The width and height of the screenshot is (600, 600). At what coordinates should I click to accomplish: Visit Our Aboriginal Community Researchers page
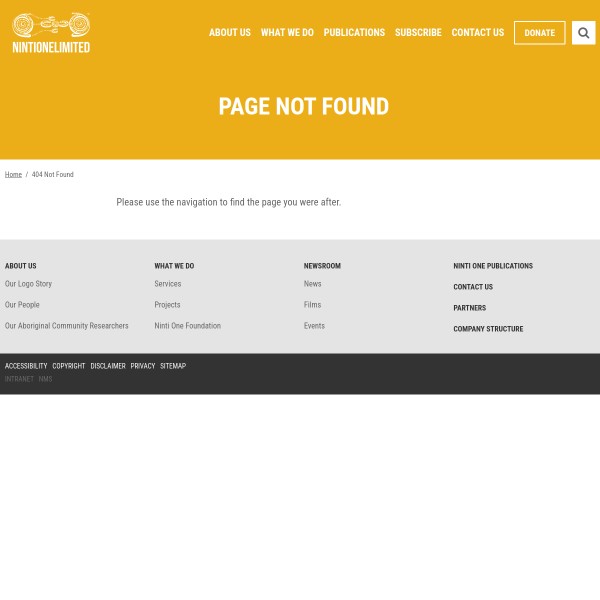point(66,326)
